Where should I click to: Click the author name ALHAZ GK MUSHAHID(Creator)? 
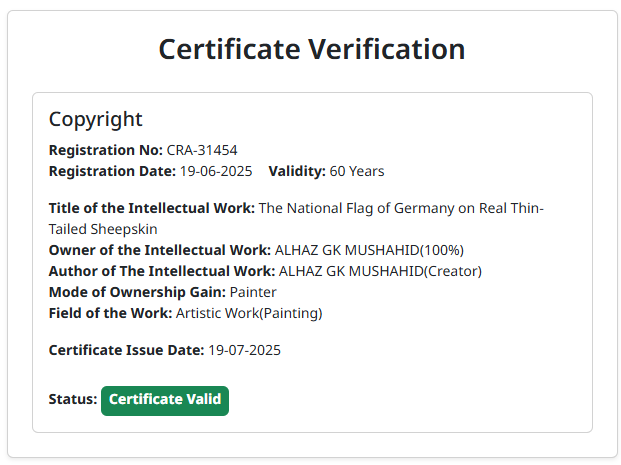coord(380,271)
